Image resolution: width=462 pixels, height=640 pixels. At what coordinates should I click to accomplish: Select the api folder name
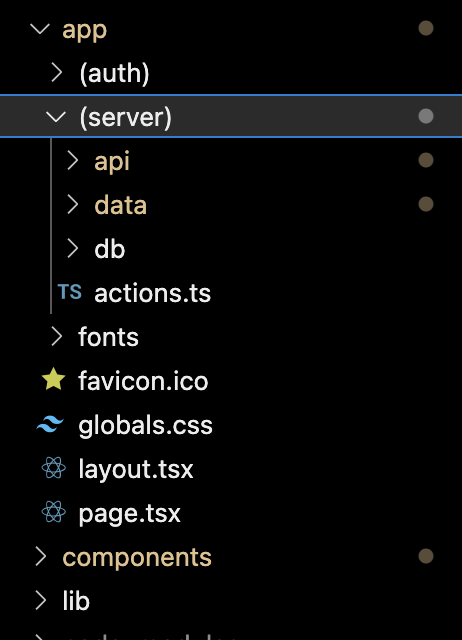pyautogui.click(x=112, y=162)
